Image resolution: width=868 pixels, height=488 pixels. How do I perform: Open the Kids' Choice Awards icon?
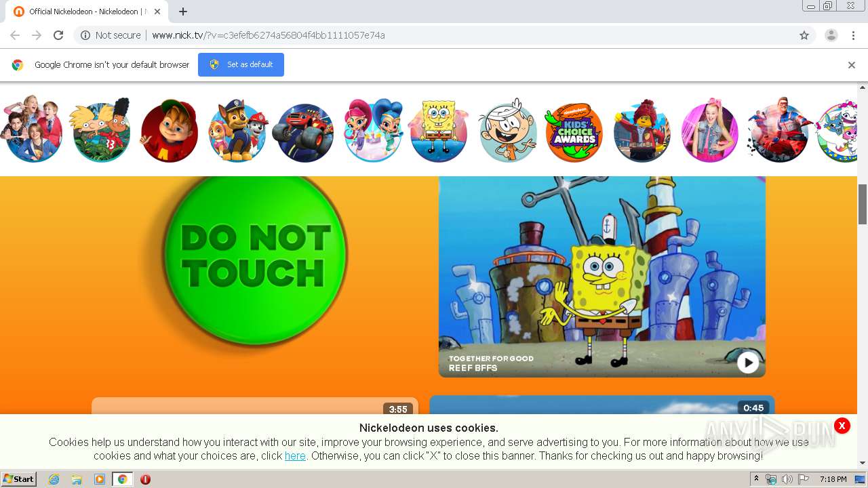pos(574,132)
